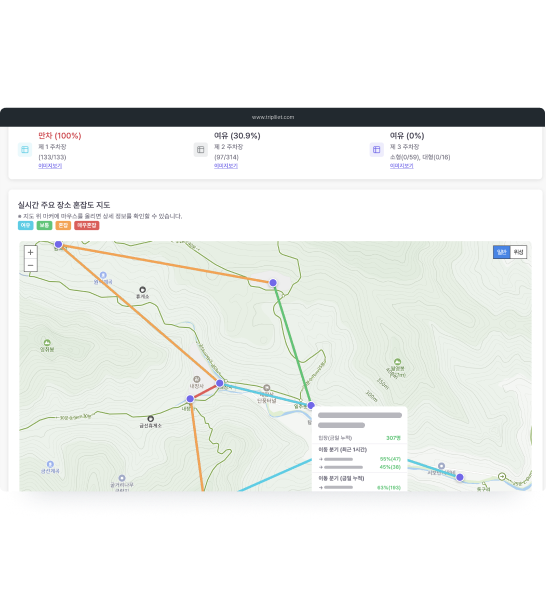
Task: Click the circular arrow trailhead icon on map
Action: coord(502,476)
